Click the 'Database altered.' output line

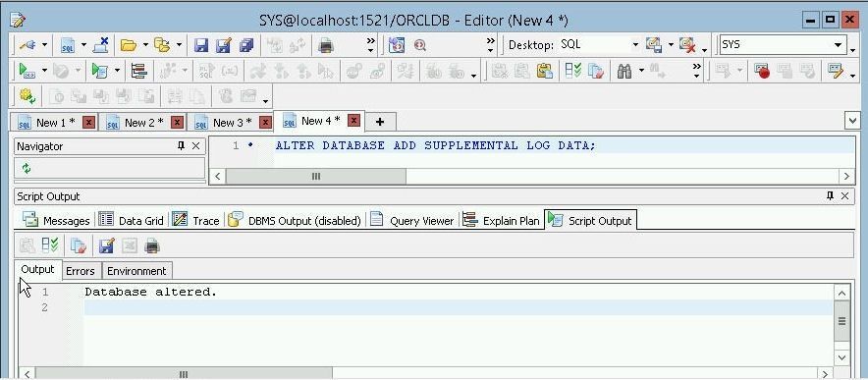[151, 292]
